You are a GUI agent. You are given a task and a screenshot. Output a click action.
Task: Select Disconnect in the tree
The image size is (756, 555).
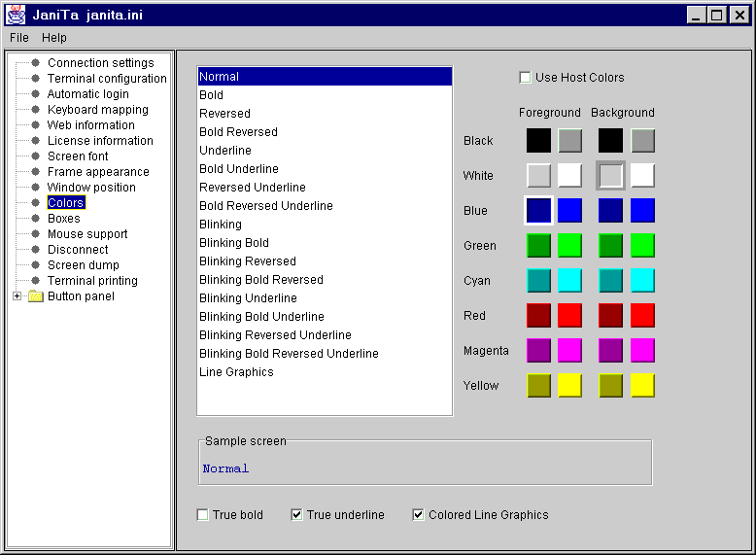[78, 249]
